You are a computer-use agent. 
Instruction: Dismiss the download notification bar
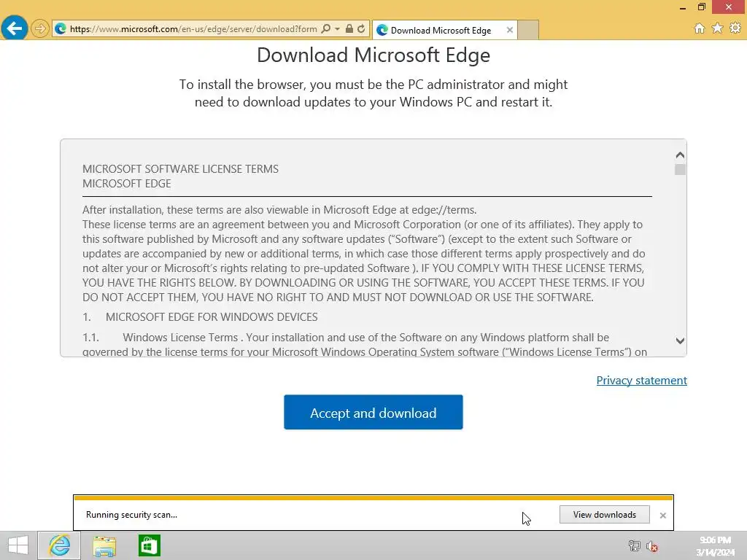662,516
